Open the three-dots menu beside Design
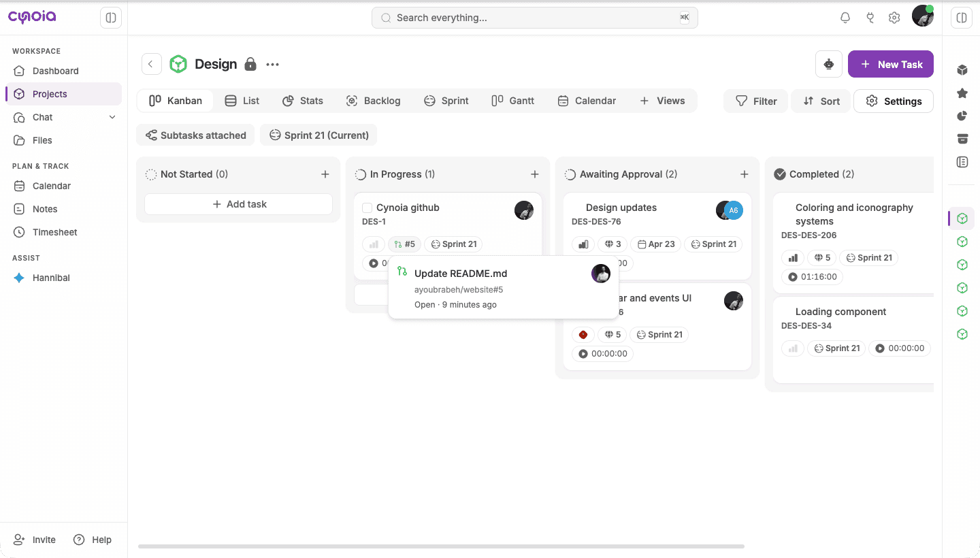The width and height of the screenshot is (980, 558). coord(273,65)
